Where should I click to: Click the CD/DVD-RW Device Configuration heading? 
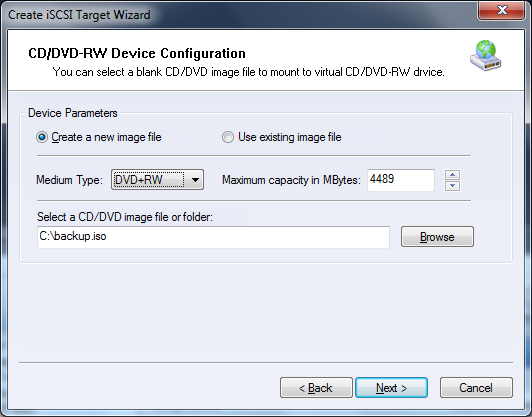137,54
